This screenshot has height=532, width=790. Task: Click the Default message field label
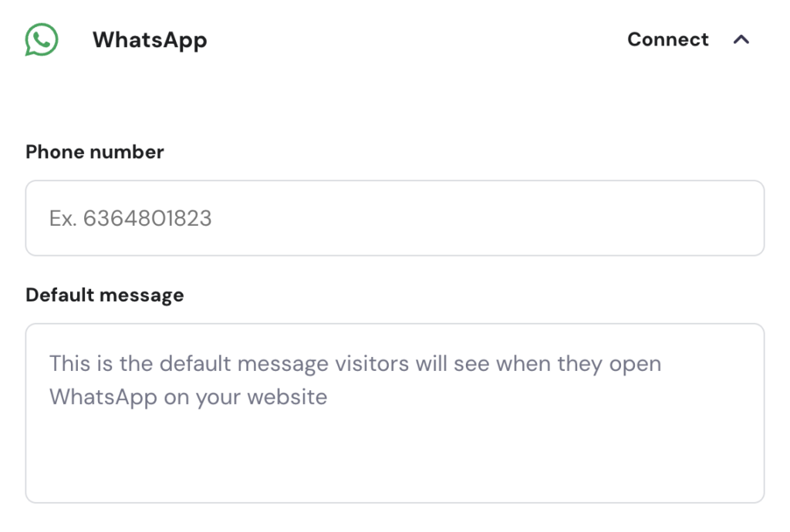105,295
